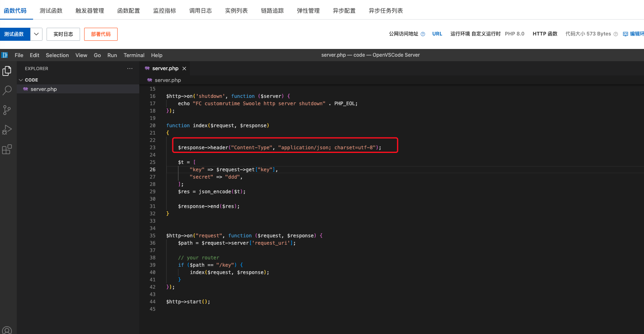
Task: Close the server.php editor tab
Action: pos(184,69)
